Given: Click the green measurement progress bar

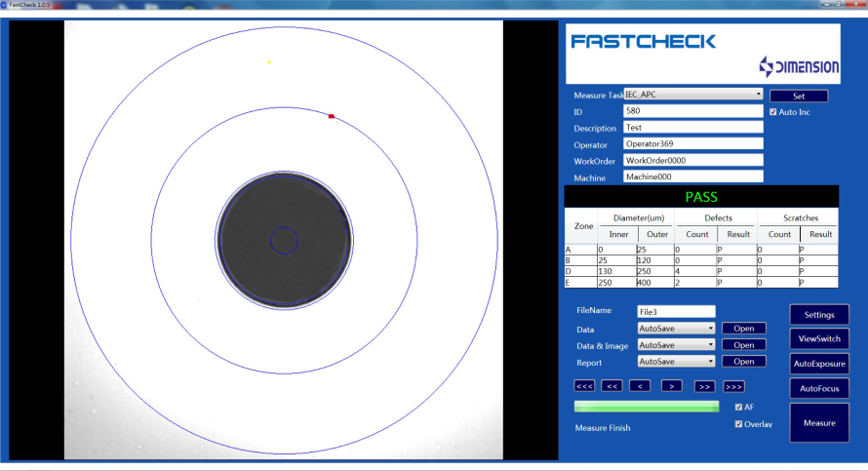Looking at the screenshot, I should (x=646, y=407).
